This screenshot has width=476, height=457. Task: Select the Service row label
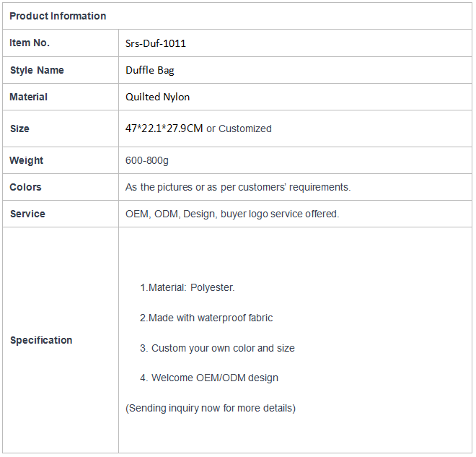tap(27, 214)
